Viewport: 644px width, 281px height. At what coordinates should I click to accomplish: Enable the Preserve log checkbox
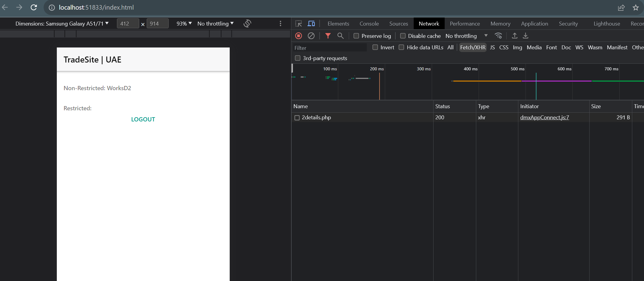point(356,36)
